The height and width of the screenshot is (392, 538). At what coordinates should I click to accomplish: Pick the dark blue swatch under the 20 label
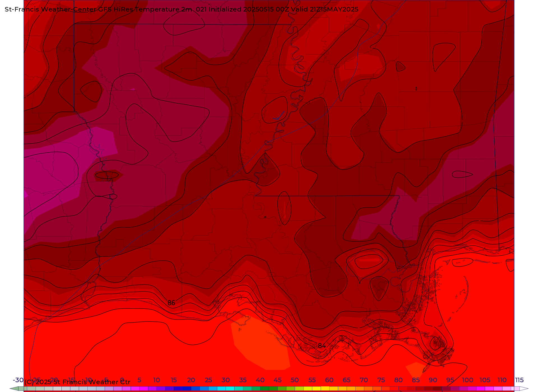pyautogui.click(x=187, y=389)
